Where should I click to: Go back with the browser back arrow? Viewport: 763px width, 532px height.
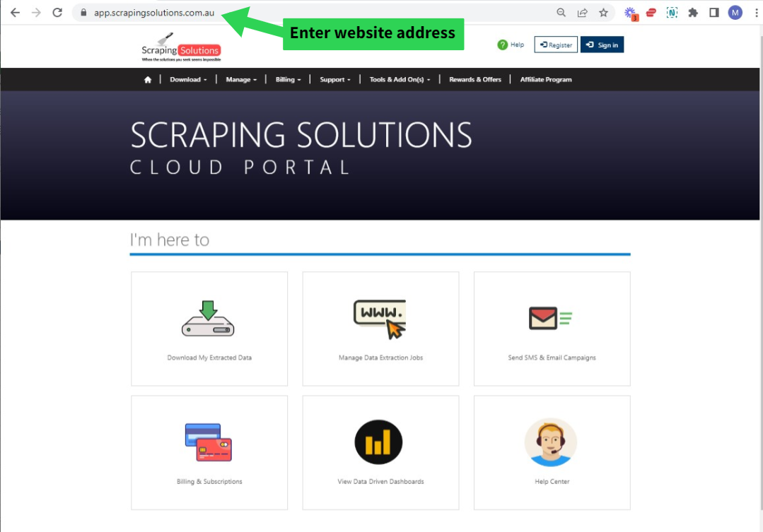click(15, 13)
